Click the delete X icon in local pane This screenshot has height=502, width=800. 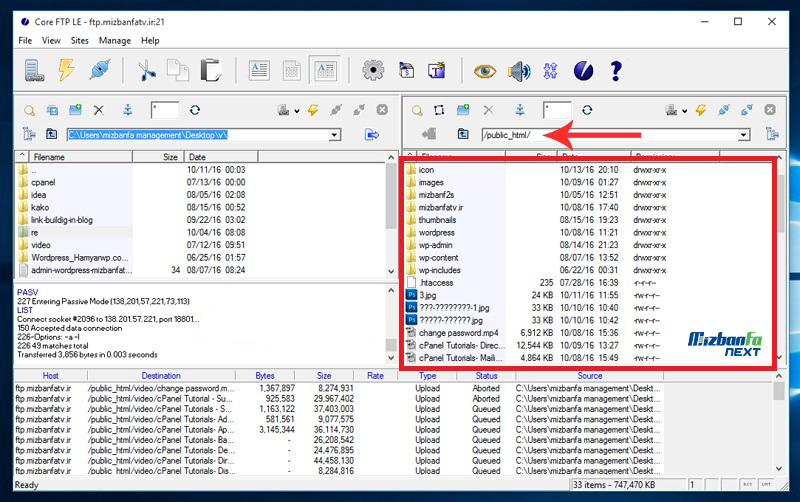point(99,110)
